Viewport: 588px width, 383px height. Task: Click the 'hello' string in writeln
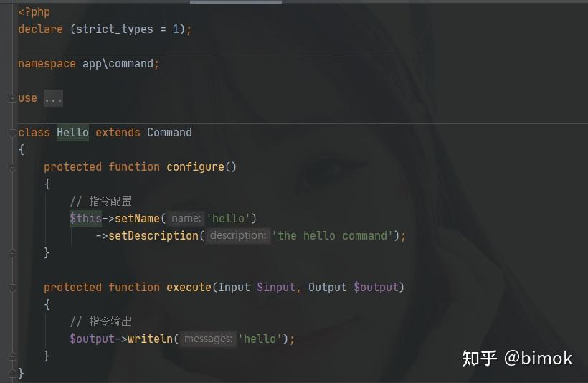[x=260, y=339]
